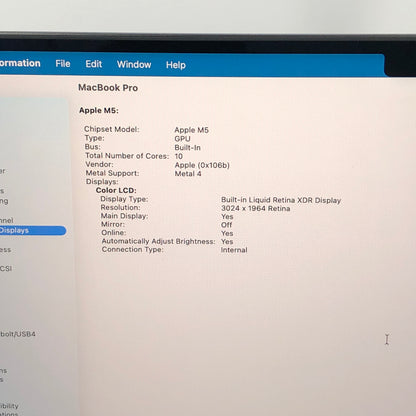This screenshot has height=416, width=416.
Task: Open the Help menu
Action: pyautogui.click(x=176, y=65)
